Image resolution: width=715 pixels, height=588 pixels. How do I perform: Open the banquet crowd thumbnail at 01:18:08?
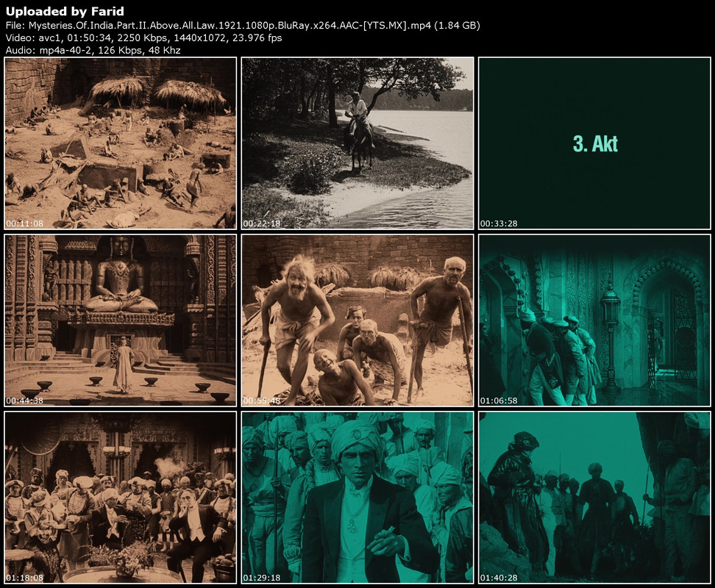(121, 498)
